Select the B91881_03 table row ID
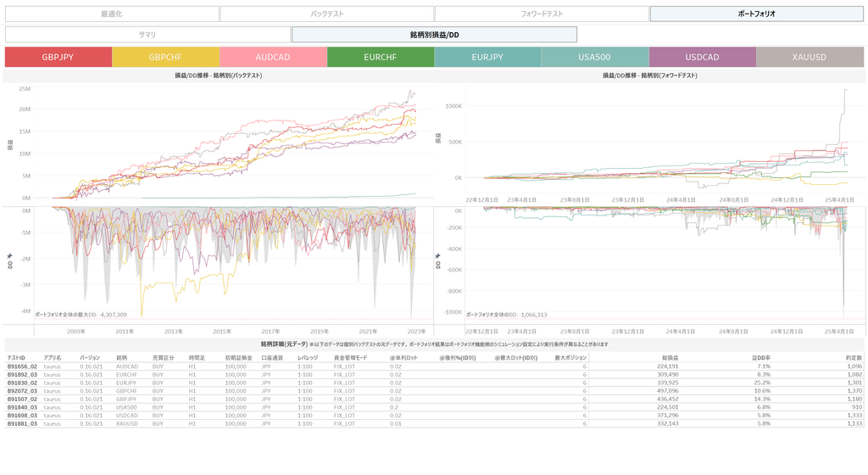The image size is (868, 475). [x=22, y=423]
